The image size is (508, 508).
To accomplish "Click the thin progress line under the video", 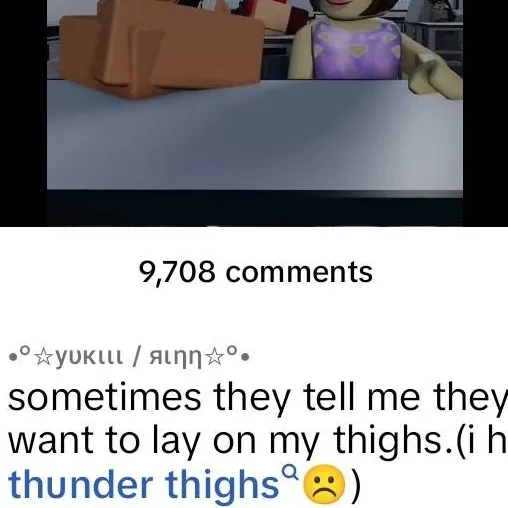I will 255,226.
